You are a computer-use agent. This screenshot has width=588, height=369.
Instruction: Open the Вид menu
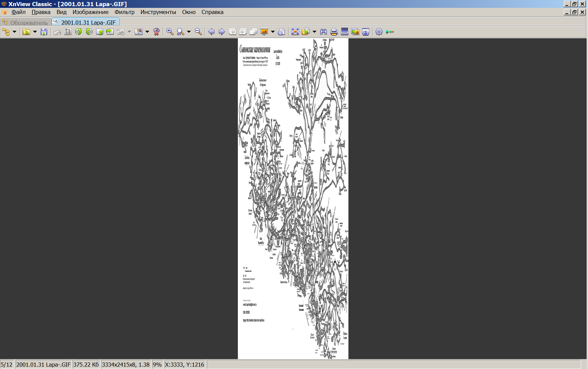(x=61, y=12)
